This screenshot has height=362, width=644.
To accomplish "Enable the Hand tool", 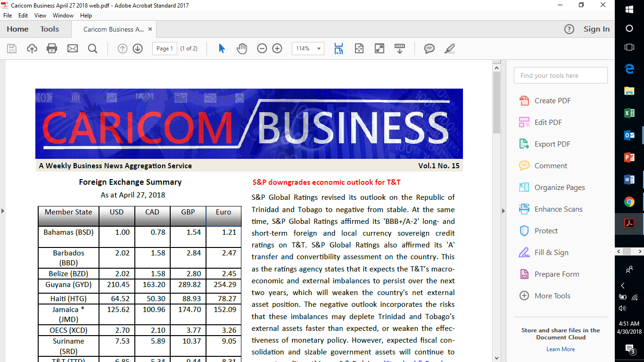I will pos(242,48).
